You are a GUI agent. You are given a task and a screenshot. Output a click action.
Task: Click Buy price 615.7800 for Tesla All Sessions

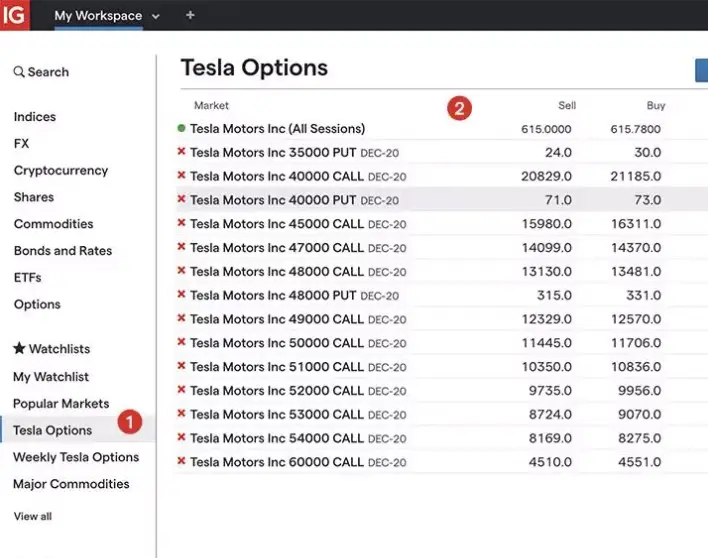[635, 129]
